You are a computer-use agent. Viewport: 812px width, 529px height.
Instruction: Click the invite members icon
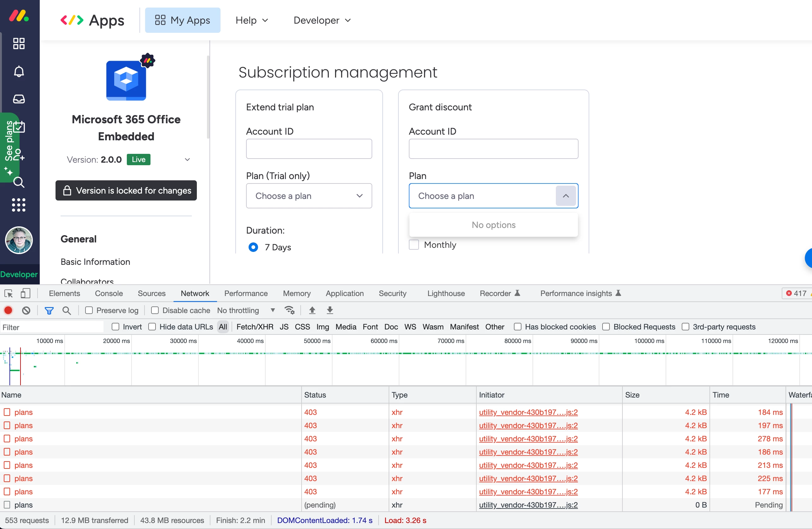tap(19, 154)
